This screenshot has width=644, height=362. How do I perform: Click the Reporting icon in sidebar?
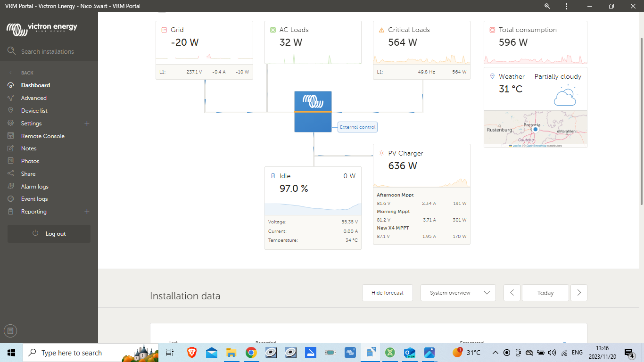11,212
